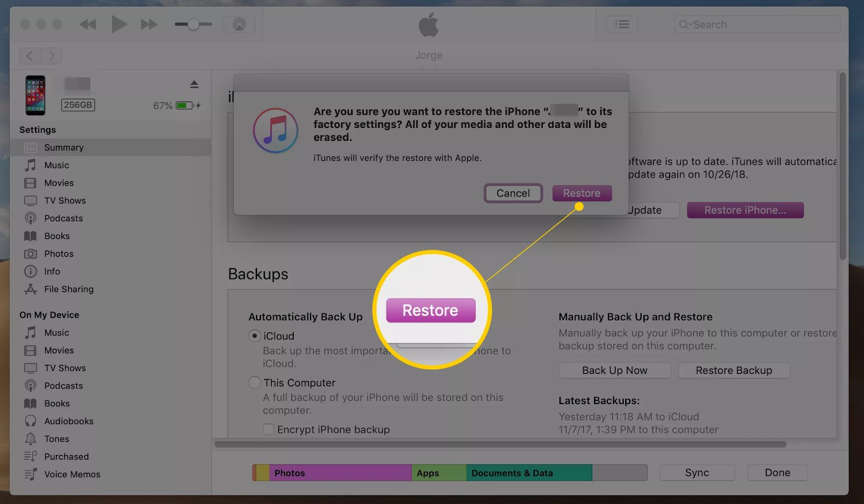
Task: Click the rewind playback button
Action: point(87,24)
